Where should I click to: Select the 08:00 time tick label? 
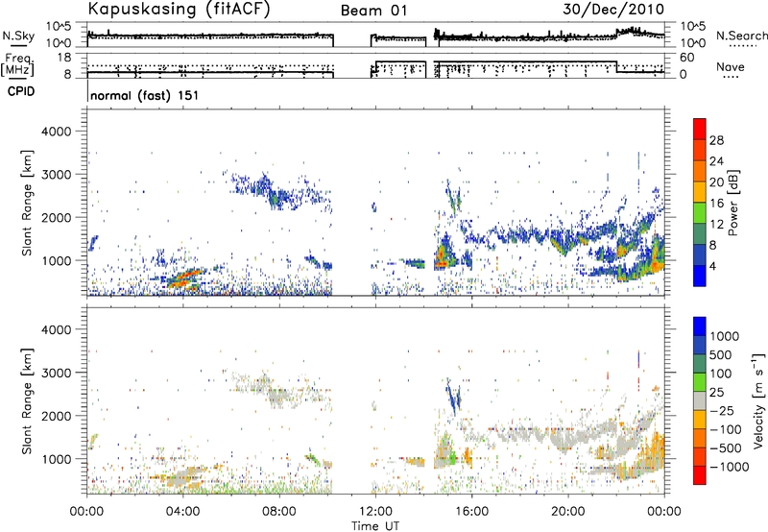[x=279, y=512]
